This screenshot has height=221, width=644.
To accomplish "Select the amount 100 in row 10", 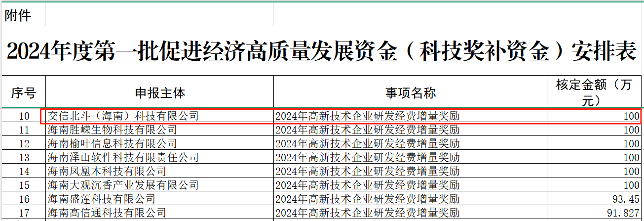I will point(595,116).
